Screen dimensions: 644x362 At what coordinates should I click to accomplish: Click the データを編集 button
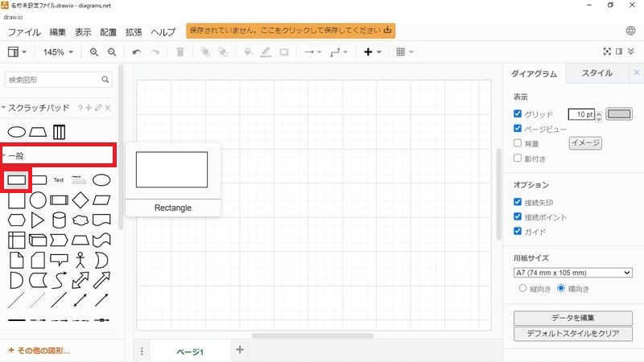coord(572,318)
